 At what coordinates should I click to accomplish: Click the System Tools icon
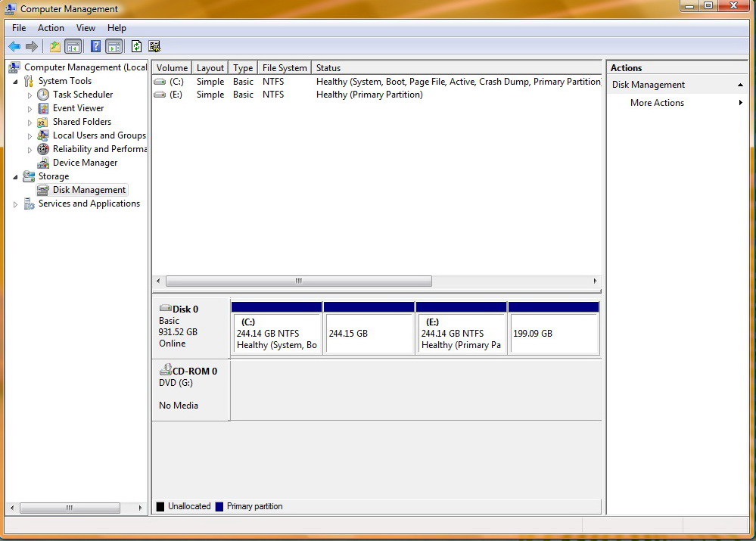pyautogui.click(x=29, y=81)
